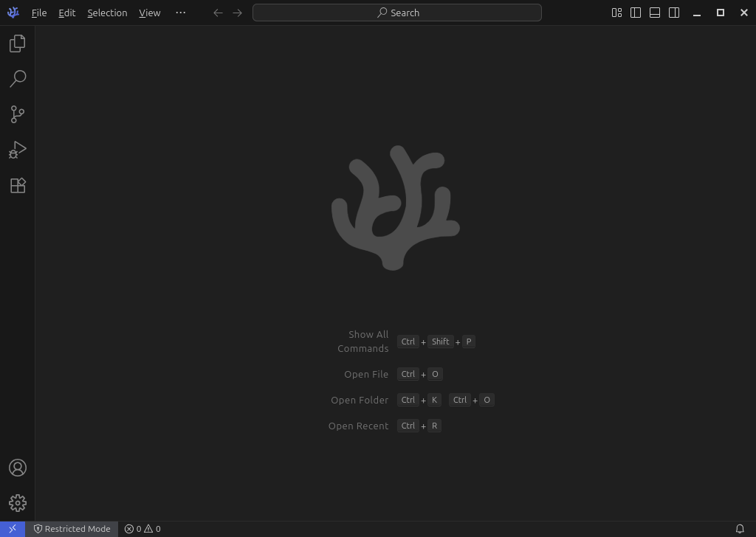Click the Restricted Mode status button
Image resolution: width=756 pixels, height=537 pixels.
72,529
